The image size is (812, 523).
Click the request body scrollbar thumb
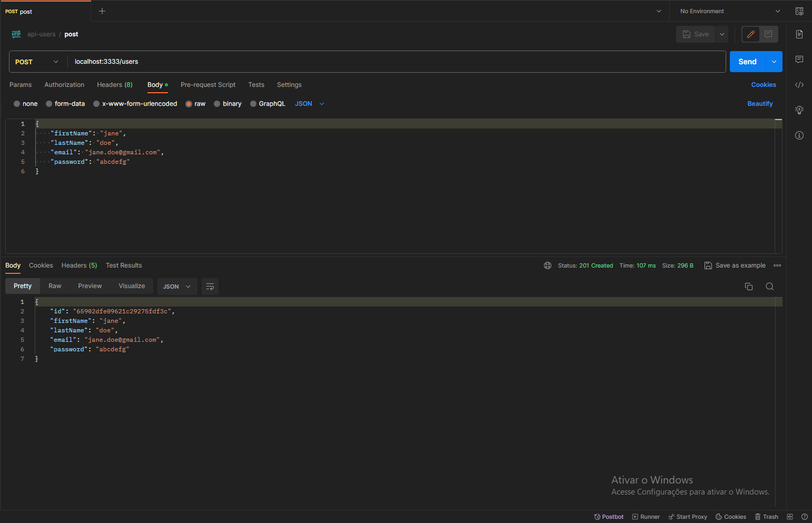[x=778, y=120]
